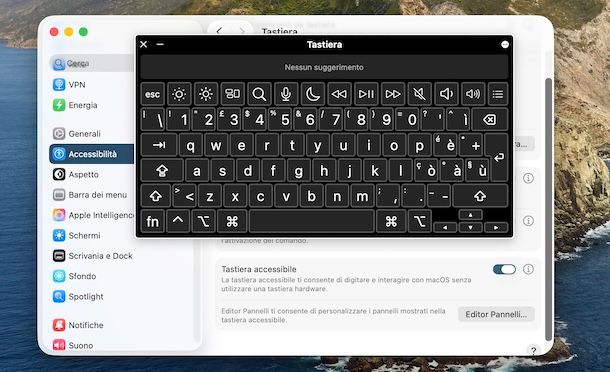Tap the letter q key
The height and width of the screenshot is (372, 610).
[191, 145]
